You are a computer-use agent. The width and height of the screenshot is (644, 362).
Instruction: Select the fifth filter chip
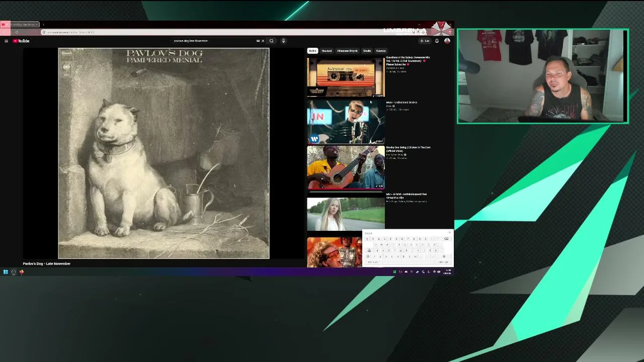tap(381, 51)
